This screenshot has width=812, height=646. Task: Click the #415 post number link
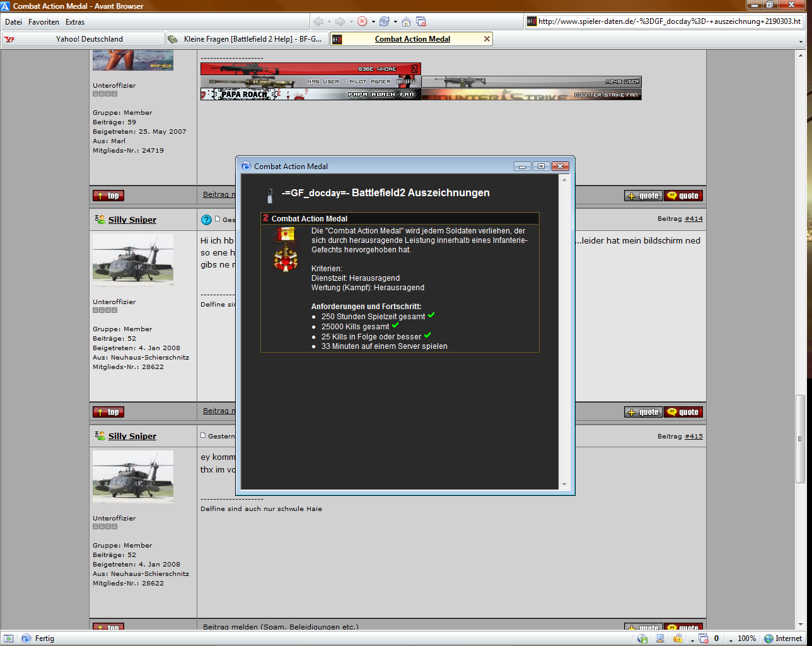tap(693, 437)
